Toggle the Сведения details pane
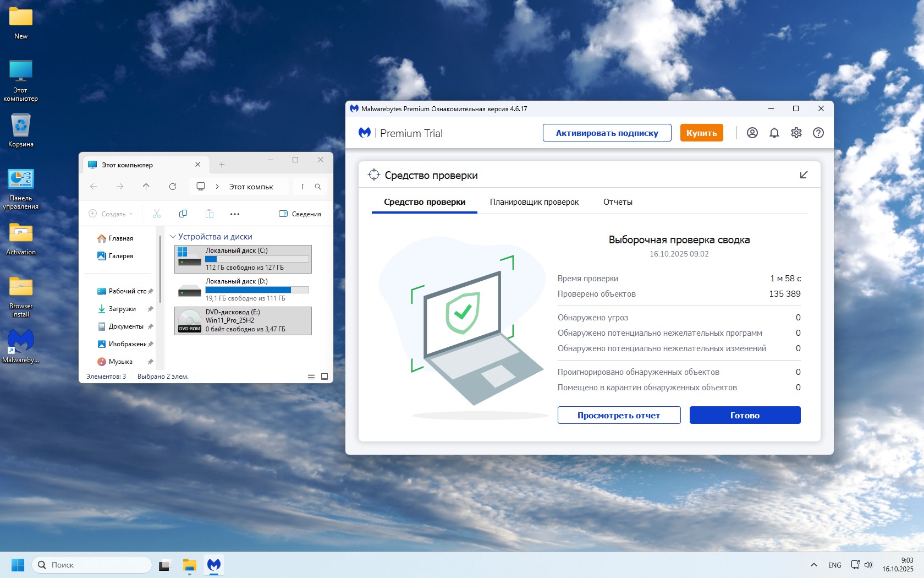This screenshot has width=924, height=578. [300, 214]
